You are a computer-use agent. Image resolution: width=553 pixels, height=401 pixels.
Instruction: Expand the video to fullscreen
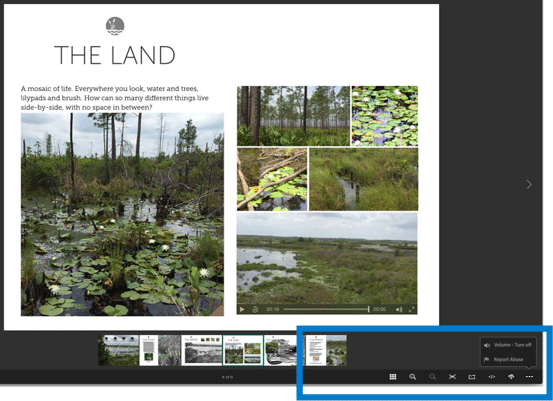[x=412, y=309]
